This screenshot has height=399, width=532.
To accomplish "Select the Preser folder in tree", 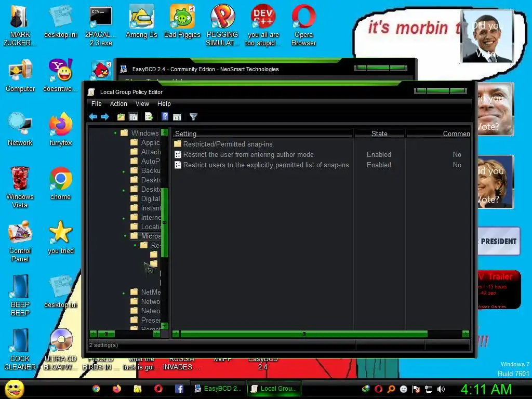I will [x=145, y=320].
